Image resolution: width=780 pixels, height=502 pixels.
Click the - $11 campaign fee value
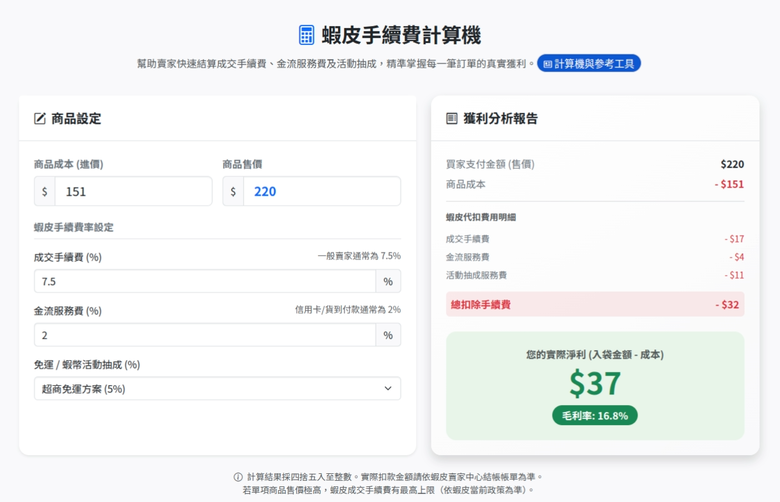click(734, 275)
